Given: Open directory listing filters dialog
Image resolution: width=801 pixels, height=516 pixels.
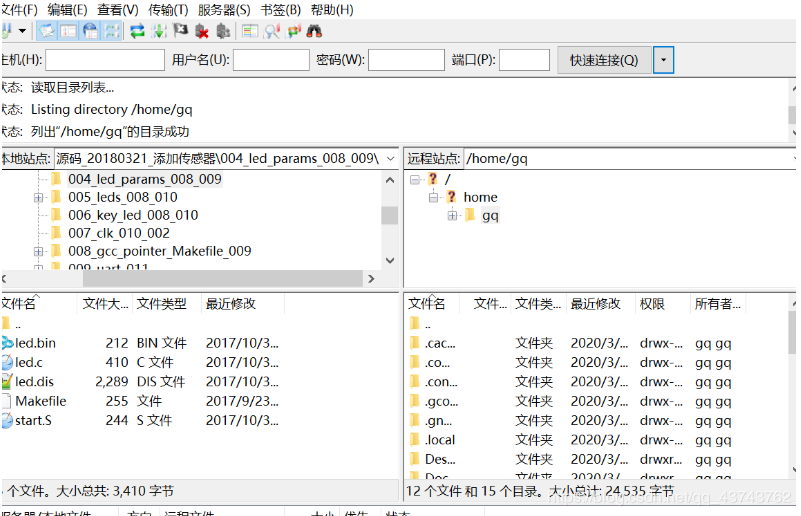Looking at the screenshot, I should pos(250,31).
